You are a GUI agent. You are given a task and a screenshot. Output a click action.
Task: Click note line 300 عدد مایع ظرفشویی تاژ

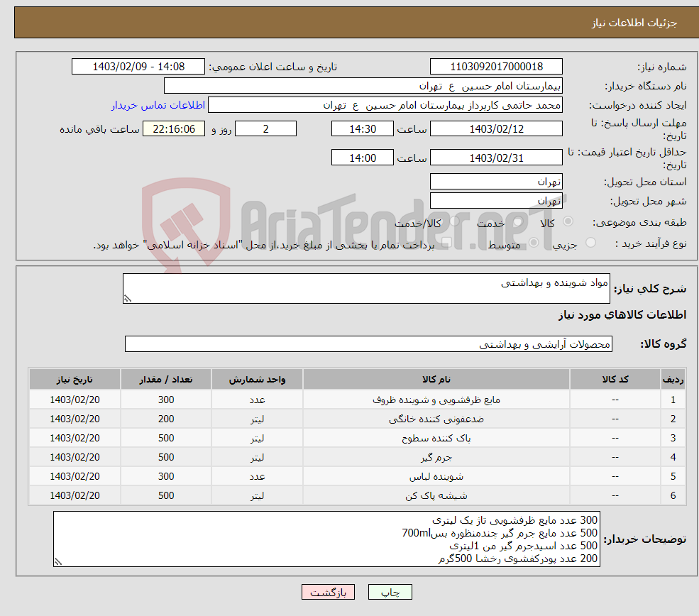514,520
